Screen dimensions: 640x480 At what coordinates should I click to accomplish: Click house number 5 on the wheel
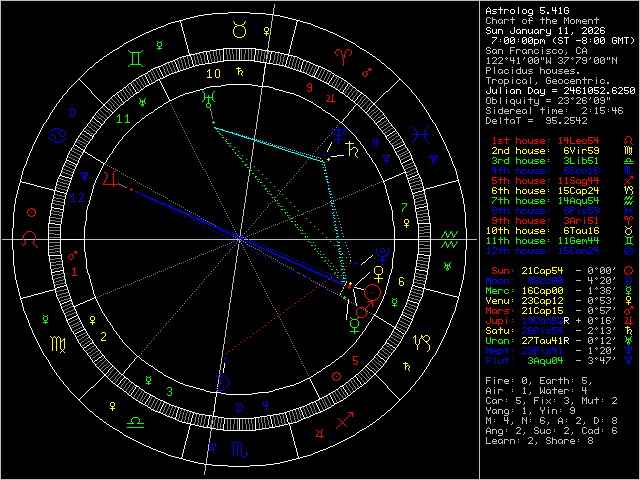(x=356, y=360)
